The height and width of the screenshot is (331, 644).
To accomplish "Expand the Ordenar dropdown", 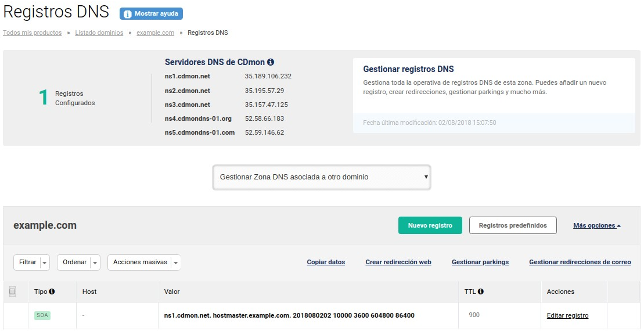I will (x=78, y=262).
